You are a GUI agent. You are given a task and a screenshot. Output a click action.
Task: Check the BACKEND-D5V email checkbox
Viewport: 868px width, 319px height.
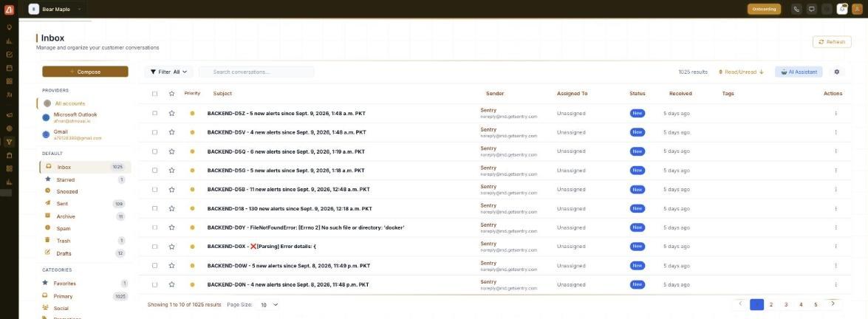[x=154, y=132]
